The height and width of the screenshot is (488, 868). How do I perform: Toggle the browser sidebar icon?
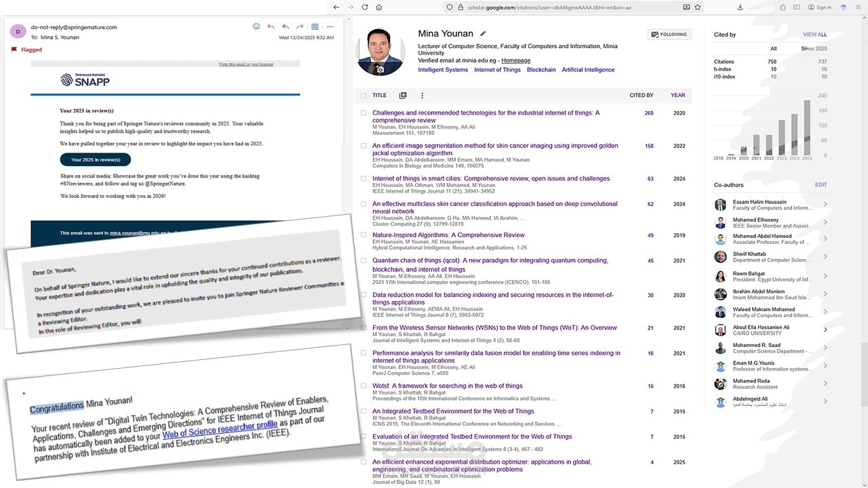tap(796, 7)
